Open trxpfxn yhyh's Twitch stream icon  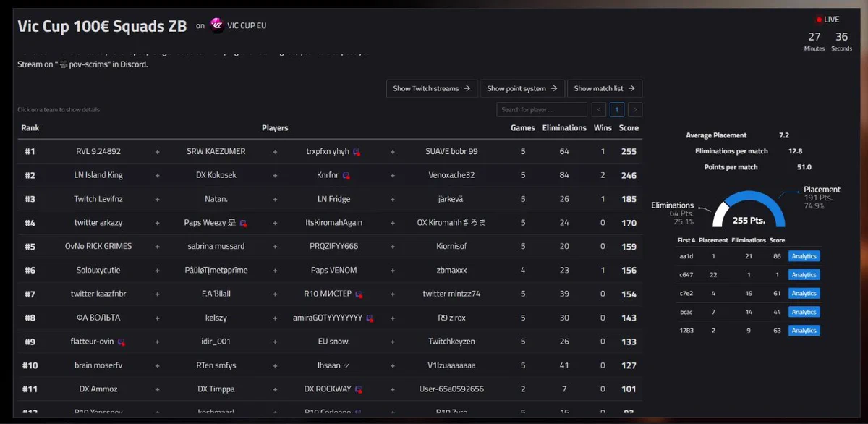[357, 152]
